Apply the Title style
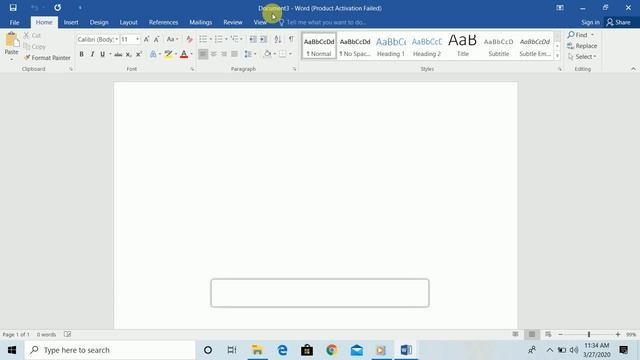640x360 pixels. 462,46
